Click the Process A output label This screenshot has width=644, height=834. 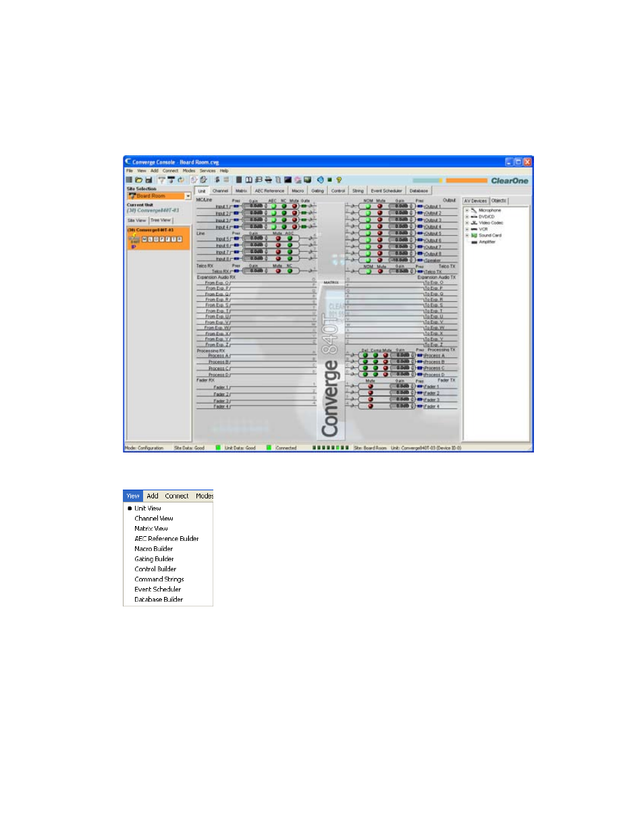coord(434,355)
